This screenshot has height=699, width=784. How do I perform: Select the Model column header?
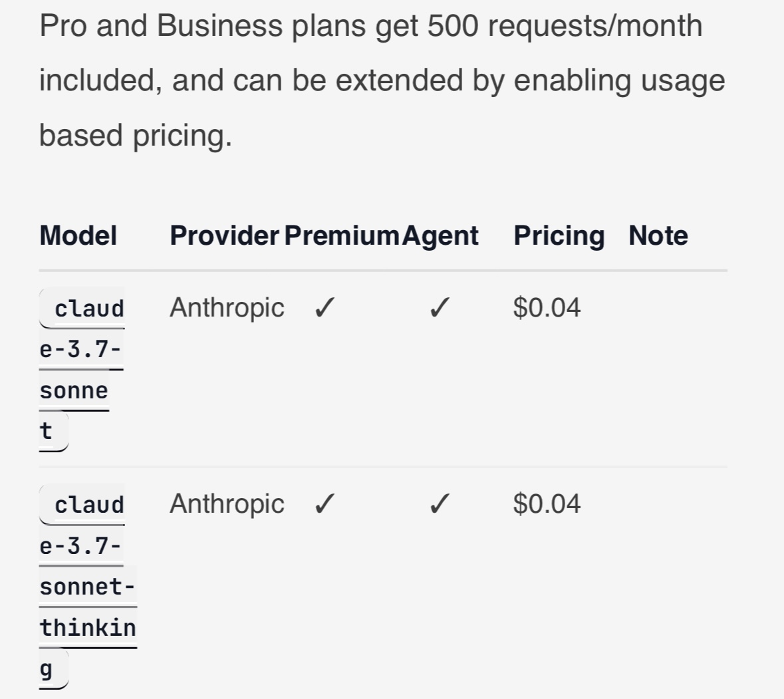[x=78, y=235]
